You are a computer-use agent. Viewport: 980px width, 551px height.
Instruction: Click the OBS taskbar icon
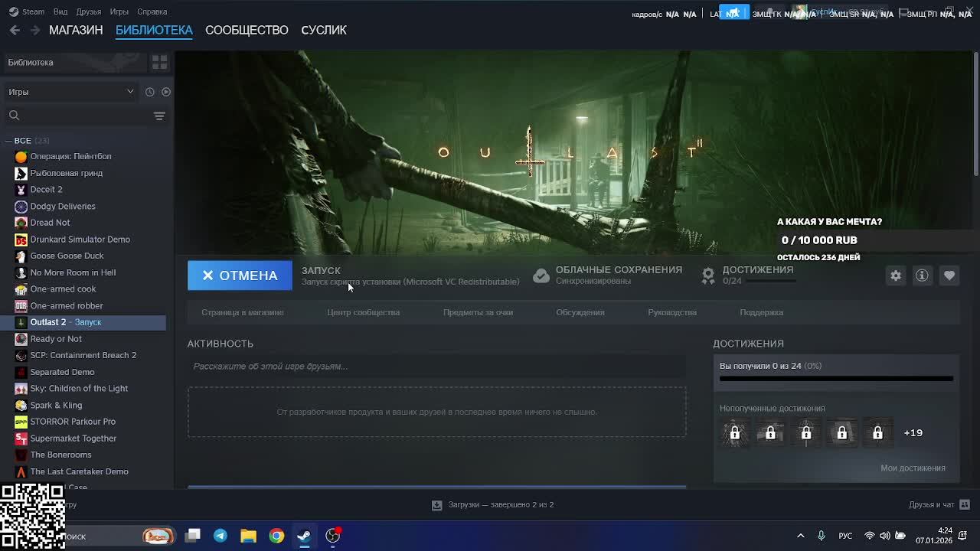[x=332, y=536]
